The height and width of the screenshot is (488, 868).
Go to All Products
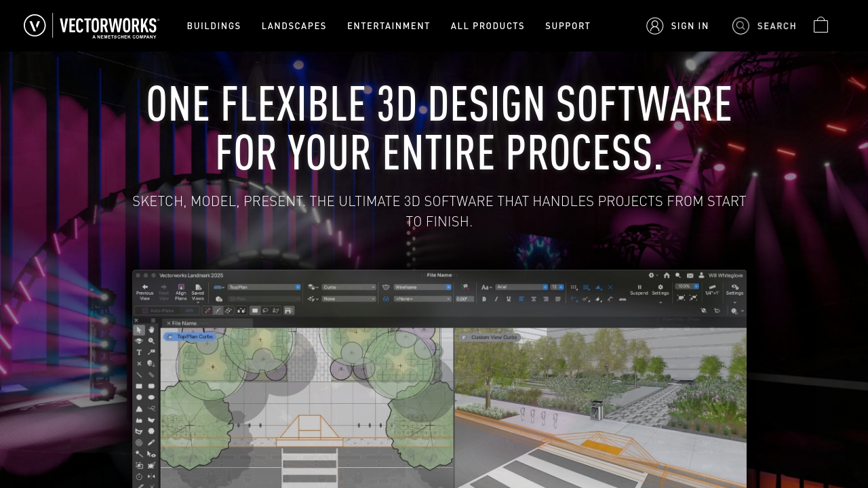pyautogui.click(x=488, y=26)
